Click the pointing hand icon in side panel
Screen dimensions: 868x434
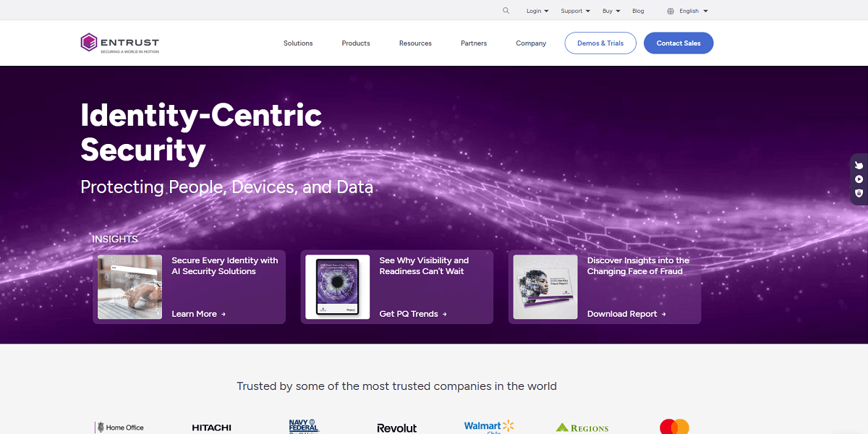click(859, 165)
